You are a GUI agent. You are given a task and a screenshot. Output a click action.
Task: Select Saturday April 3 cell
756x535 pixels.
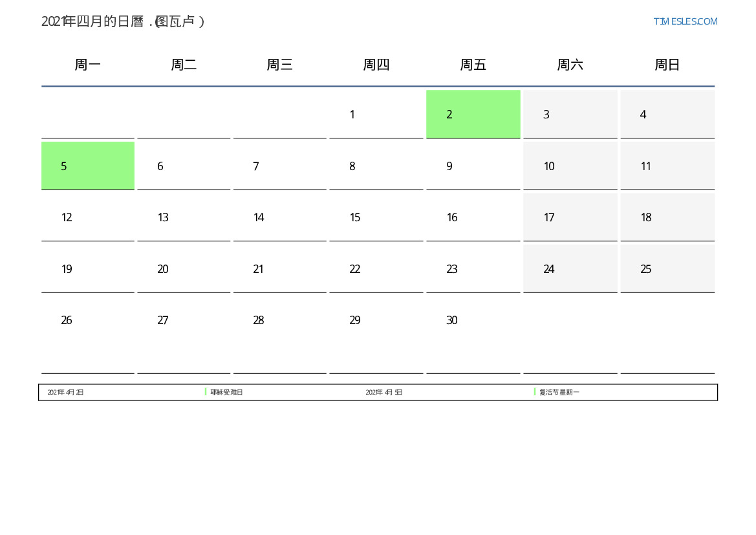pyautogui.click(x=570, y=114)
